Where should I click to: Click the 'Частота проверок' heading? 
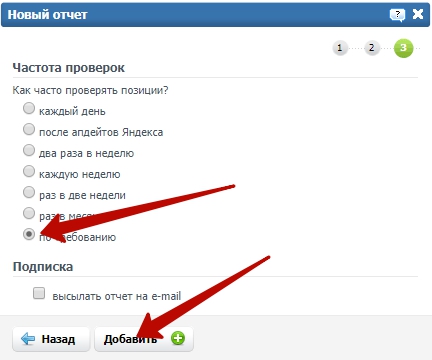69,68
